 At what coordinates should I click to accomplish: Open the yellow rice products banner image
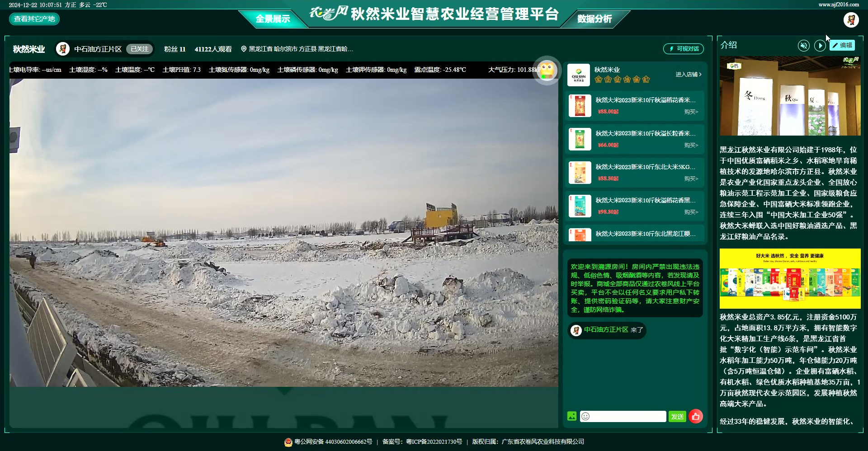[x=790, y=278]
